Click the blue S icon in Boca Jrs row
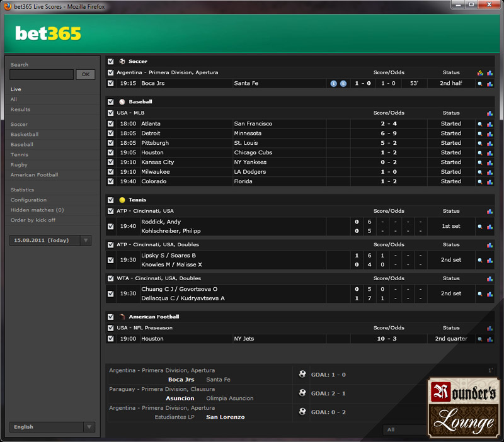This screenshot has height=442, width=504. point(343,84)
